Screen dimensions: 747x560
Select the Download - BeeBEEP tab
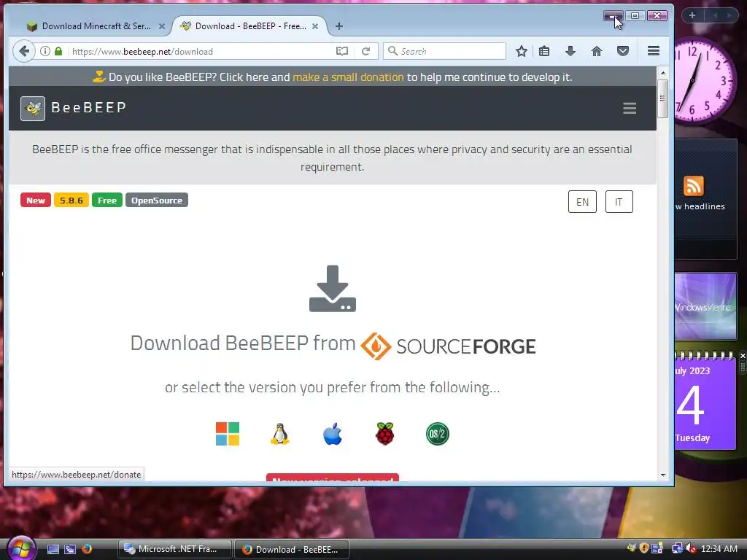[x=249, y=26]
